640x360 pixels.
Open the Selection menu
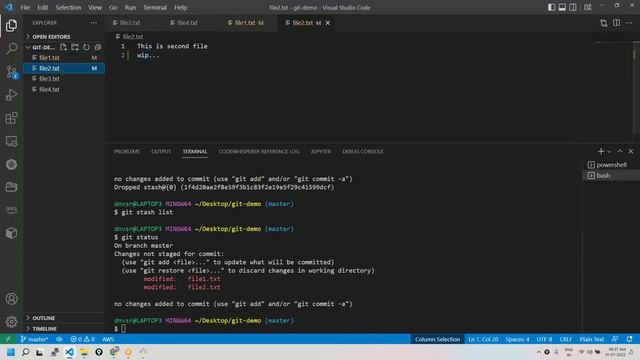68,7
